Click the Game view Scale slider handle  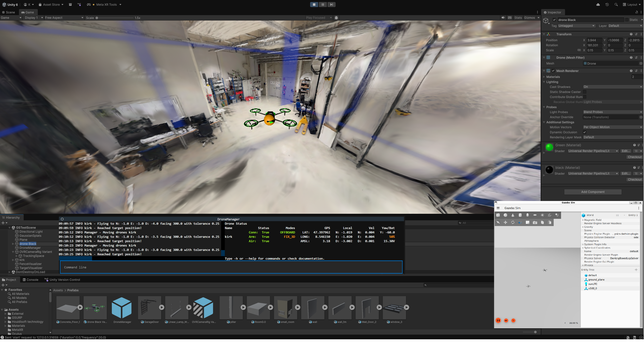(x=97, y=18)
